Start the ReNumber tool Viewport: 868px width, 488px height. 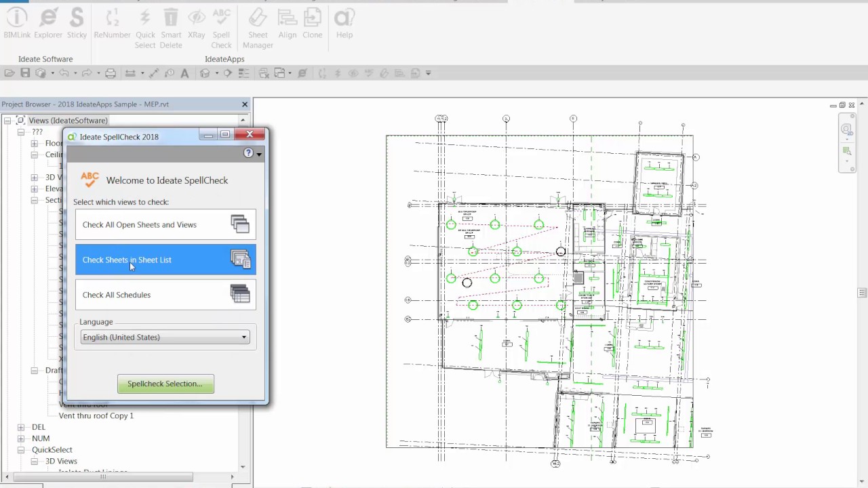tap(112, 24)
